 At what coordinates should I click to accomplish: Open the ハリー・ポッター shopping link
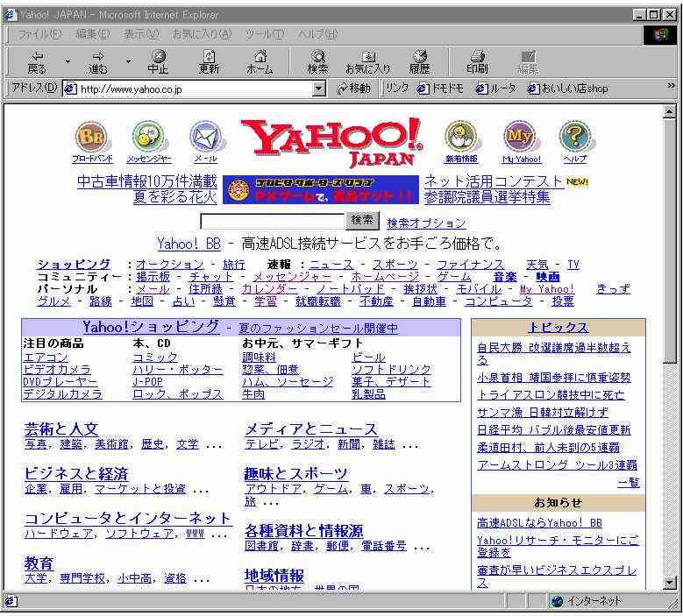pyautogui.click(x=178, y=370)
